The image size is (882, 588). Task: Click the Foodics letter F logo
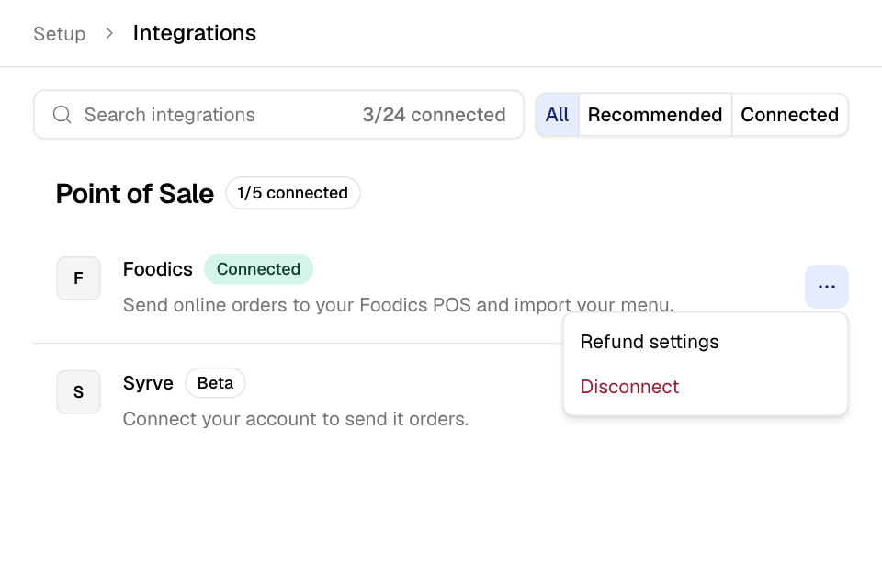pos(79,278)
